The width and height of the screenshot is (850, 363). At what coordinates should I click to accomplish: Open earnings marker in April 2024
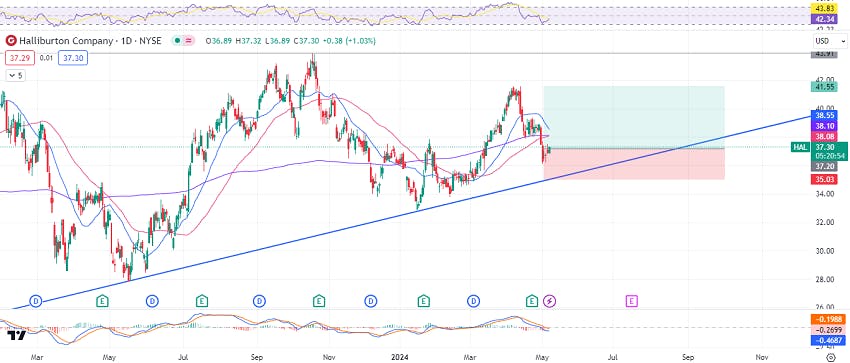pos(532,301)
